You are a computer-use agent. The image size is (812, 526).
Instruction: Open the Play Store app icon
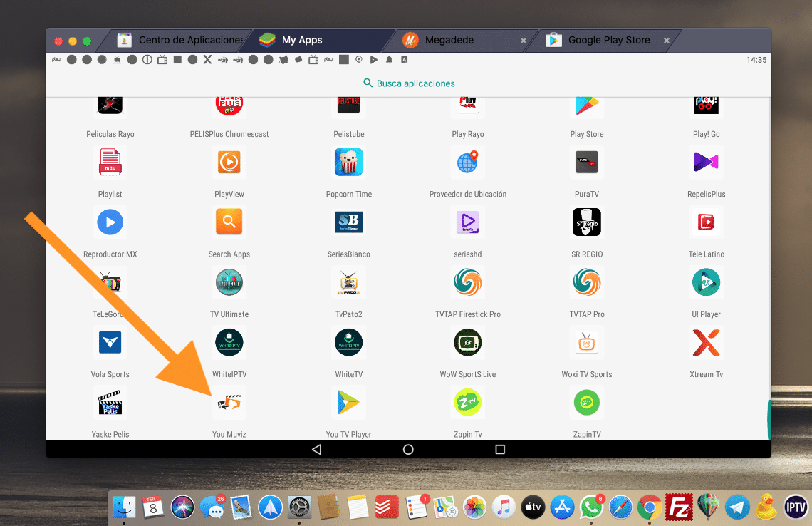[x=586, y=105]
